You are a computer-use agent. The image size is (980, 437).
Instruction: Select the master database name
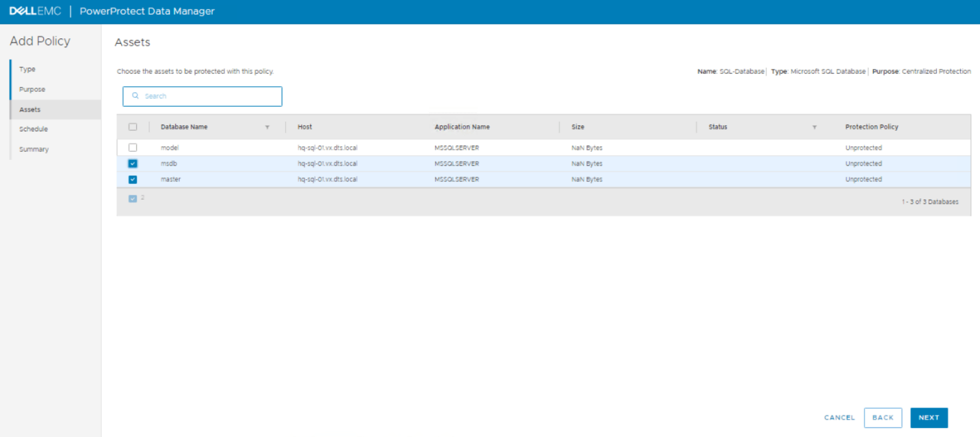click(x=171, y=179)
